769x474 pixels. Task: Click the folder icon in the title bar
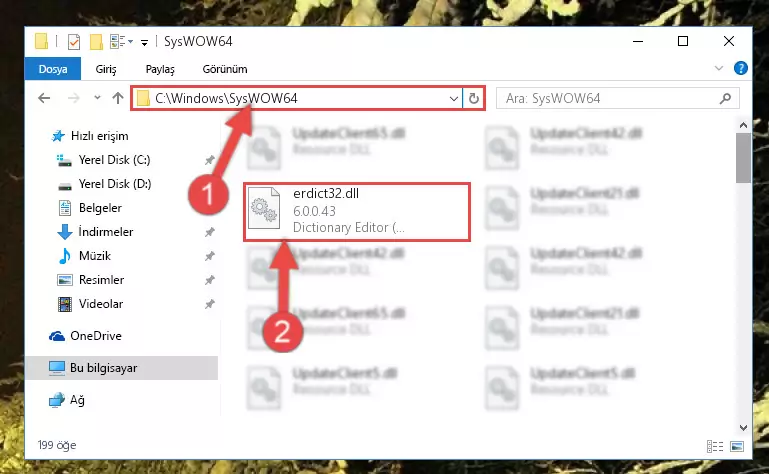pyautogui.click(x=42, y=41)
